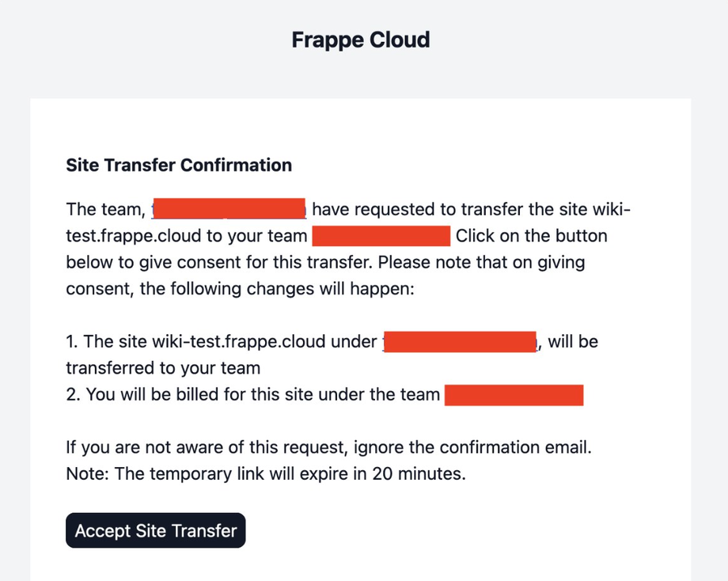The height and width of the screenshot is (581, 728).
Task: Click the "Click on the button" sentence
Action: tap(531, 236)
